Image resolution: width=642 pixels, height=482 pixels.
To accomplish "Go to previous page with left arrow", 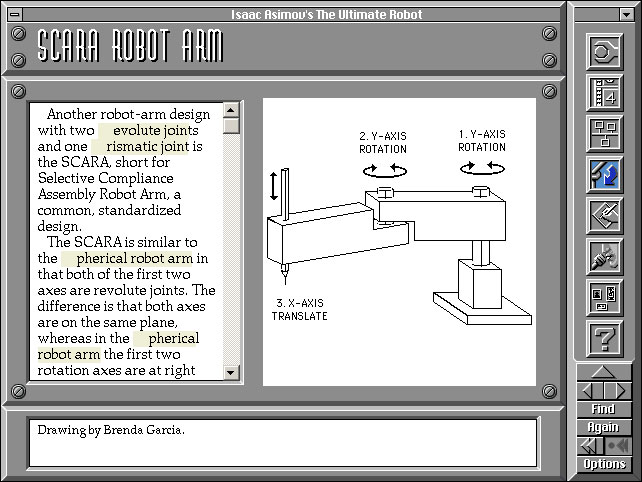I will click(590, 391).
